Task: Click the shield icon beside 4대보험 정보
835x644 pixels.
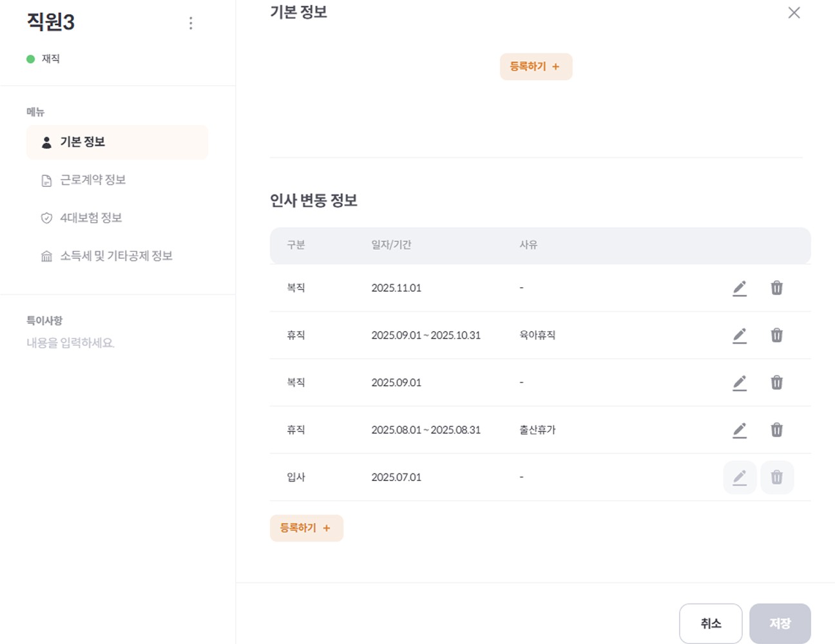Action: (46, 218)
